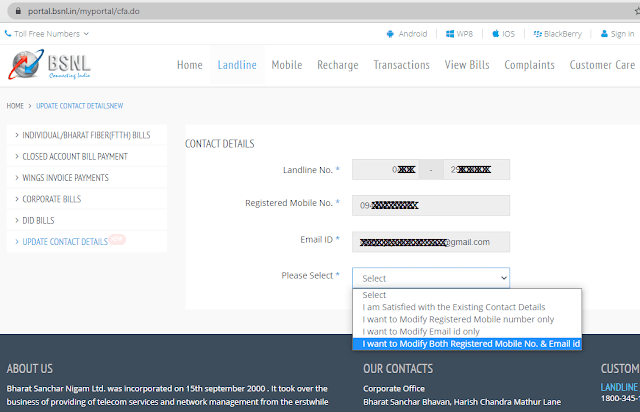Click the BlackBerry icon

[538, 34]
